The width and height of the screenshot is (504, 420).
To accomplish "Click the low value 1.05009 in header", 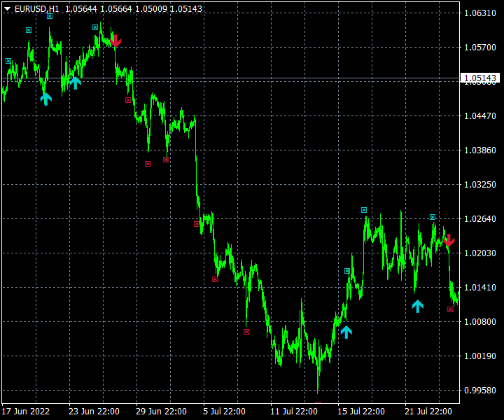I will (x=151, y=9).
